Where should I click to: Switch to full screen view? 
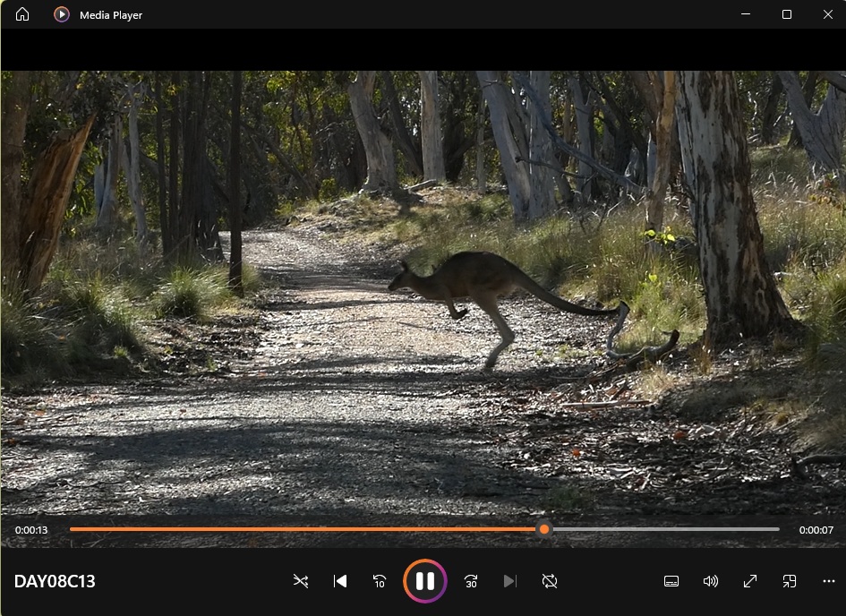(750, 581)
